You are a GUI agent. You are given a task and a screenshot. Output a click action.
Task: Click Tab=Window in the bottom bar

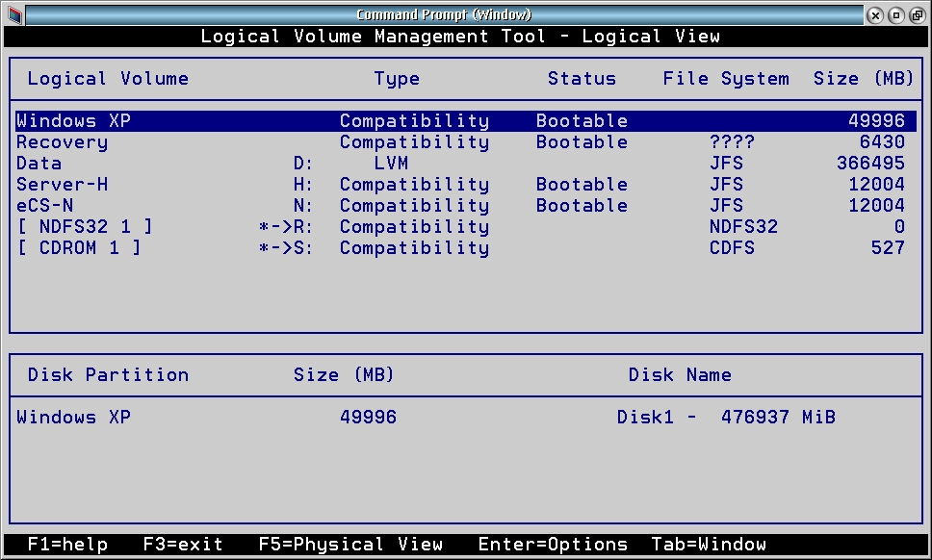709,545
